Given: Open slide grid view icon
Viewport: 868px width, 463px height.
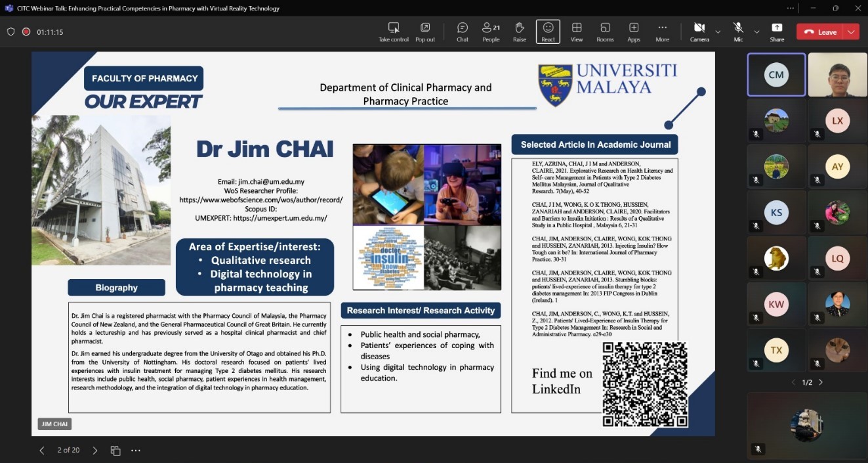Looking at the screenshot, I should (115, 451).
